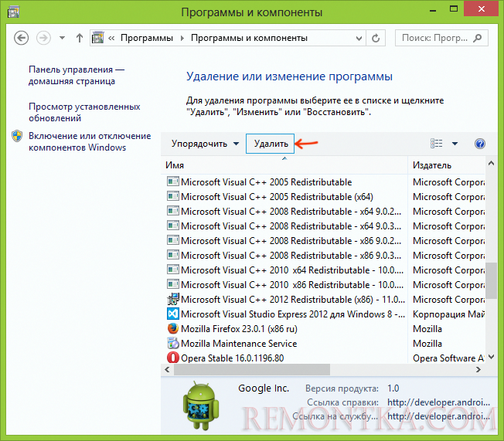Image resolution: width=504 pixels, height=441 pixels.
Task: Select Visual C++ 2010 x64 Redistributable
Action: point(292,270)
